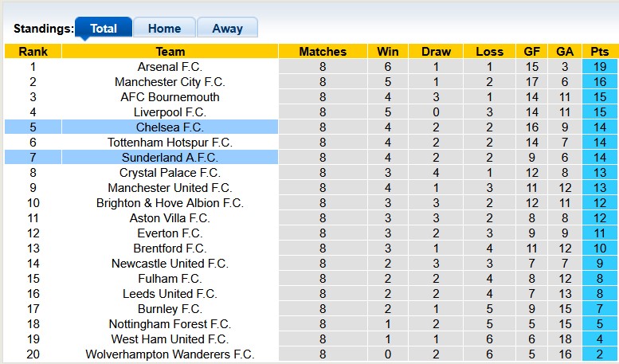Switch to the Home standings tab

click(x=164, y=28)
